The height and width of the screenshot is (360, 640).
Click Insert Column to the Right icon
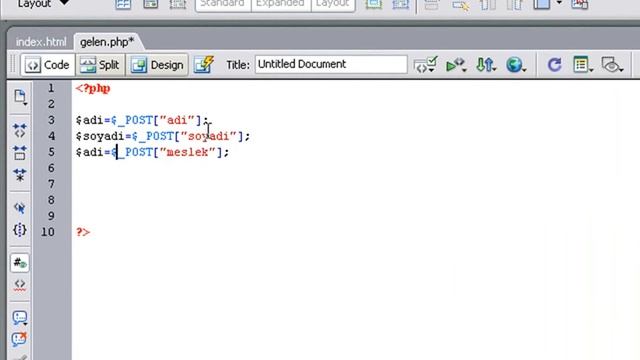[x=514, y=4]
